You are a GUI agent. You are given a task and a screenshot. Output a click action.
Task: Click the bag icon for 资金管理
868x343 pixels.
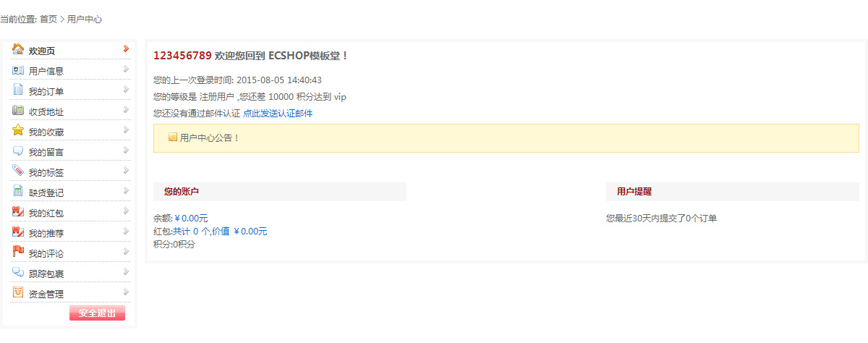(18, 292)
